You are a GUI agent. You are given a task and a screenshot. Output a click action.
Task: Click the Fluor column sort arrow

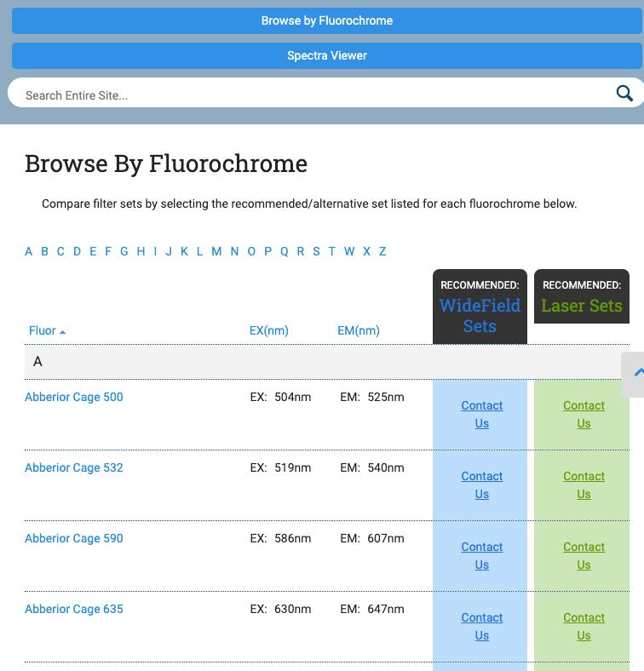62,331
